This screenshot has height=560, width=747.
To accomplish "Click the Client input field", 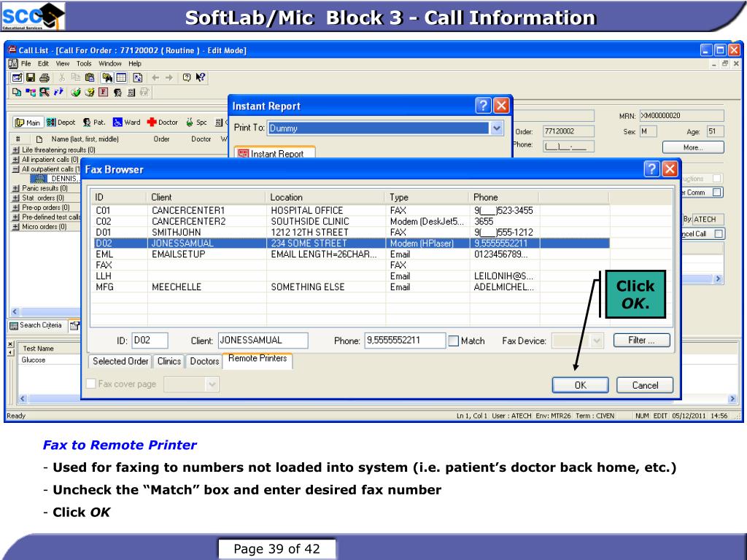I will [x=263, y=341].
